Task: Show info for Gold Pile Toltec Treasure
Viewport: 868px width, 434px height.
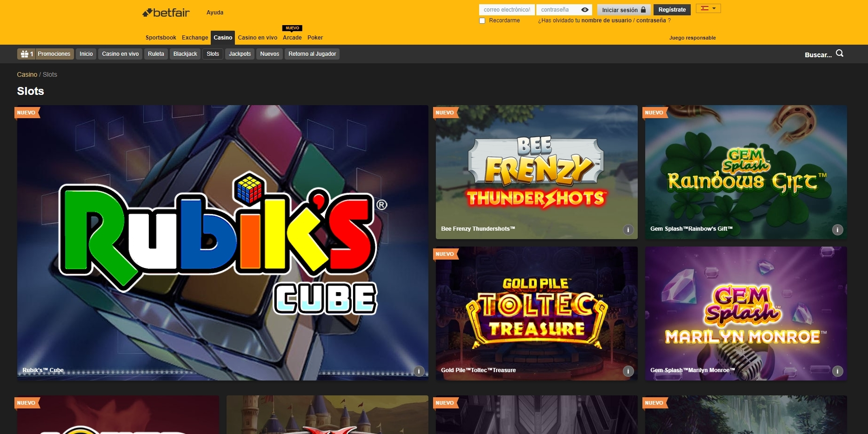Action: pyautogui.click(x=628, y=371)
